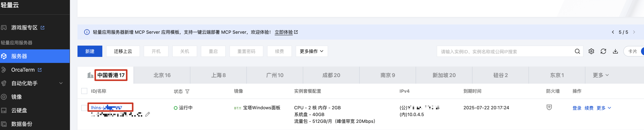Go to next announcement arrow
The height and width of the screenshot is (130, 644).
(634, 32)
